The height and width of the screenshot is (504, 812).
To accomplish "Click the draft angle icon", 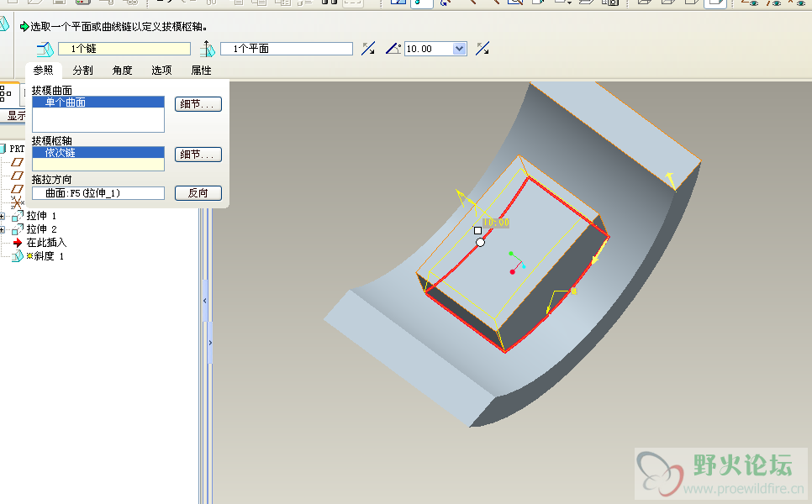I will pos(393,49).
